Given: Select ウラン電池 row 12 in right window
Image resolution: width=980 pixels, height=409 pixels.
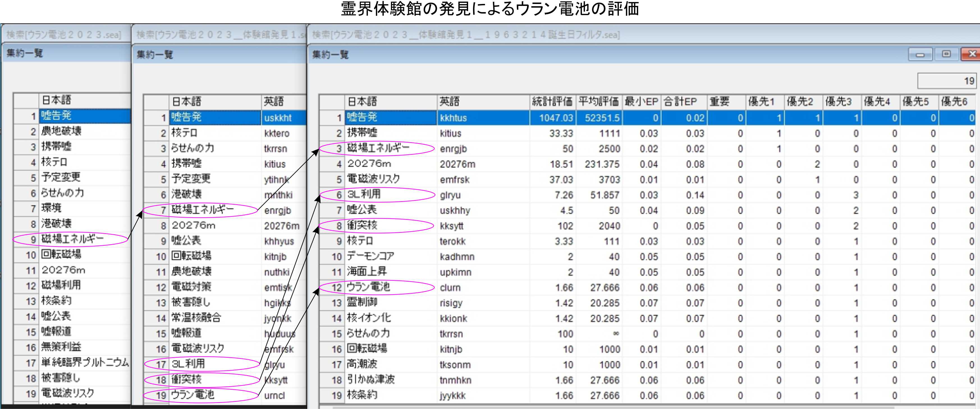Looking at the screenshot, I should pyautogui.click(x=647, y=287).
